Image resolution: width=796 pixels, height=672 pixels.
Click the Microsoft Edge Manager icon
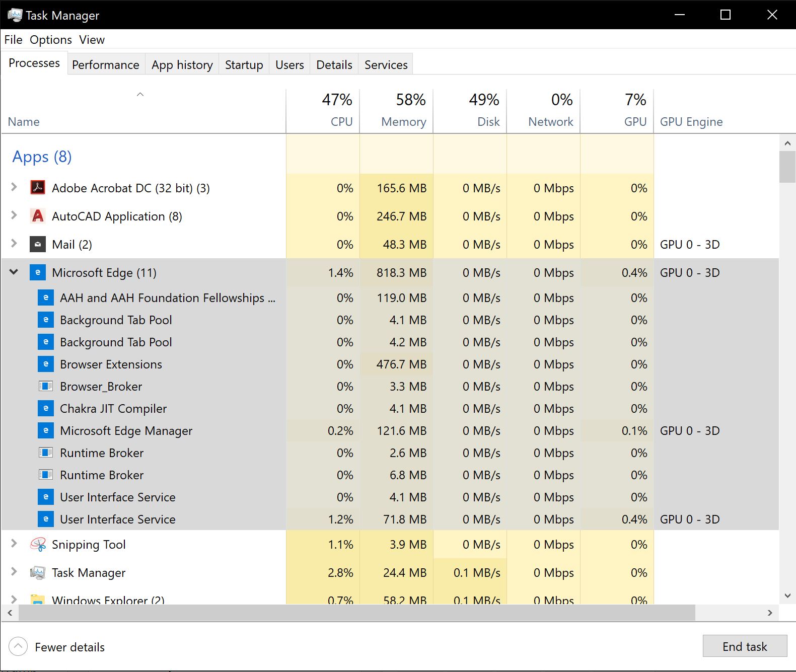pos(46,430)
